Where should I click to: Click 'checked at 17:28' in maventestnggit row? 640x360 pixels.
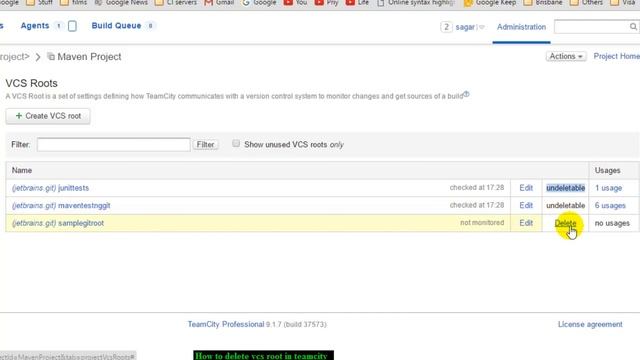click(477, 205)
